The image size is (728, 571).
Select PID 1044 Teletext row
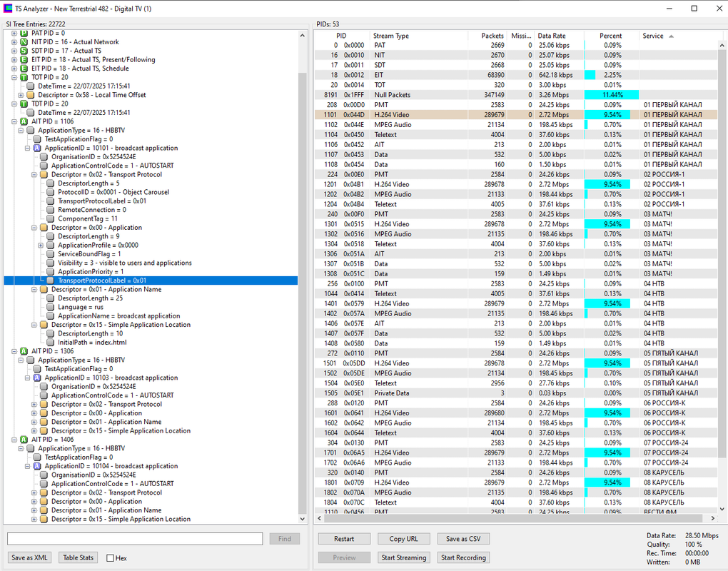[516, 293]
